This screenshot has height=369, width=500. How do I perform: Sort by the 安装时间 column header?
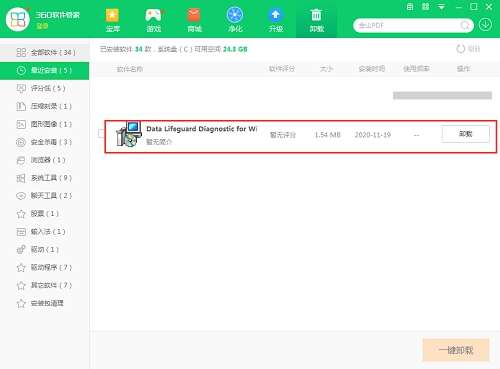pyautogui.click(x=372, y=69)
